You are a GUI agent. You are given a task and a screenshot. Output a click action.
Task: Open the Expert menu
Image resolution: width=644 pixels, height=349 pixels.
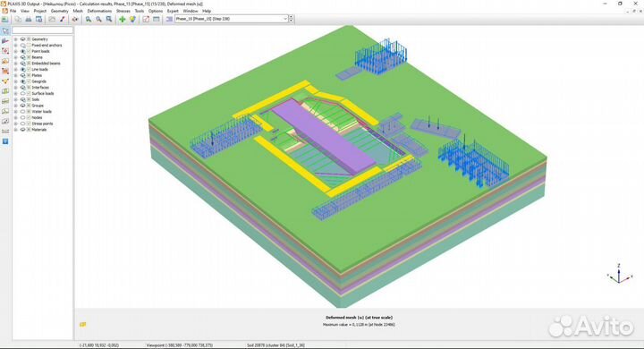click(x=173, y=11)
